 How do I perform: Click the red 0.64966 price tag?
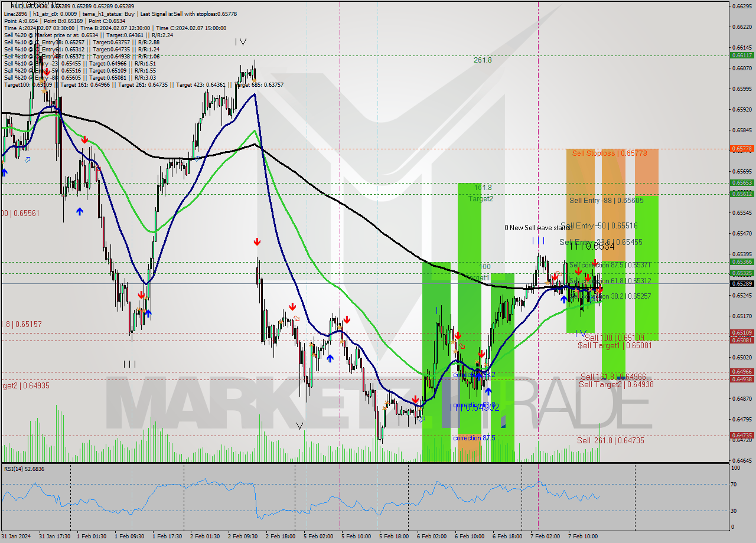tap(742, 372)
